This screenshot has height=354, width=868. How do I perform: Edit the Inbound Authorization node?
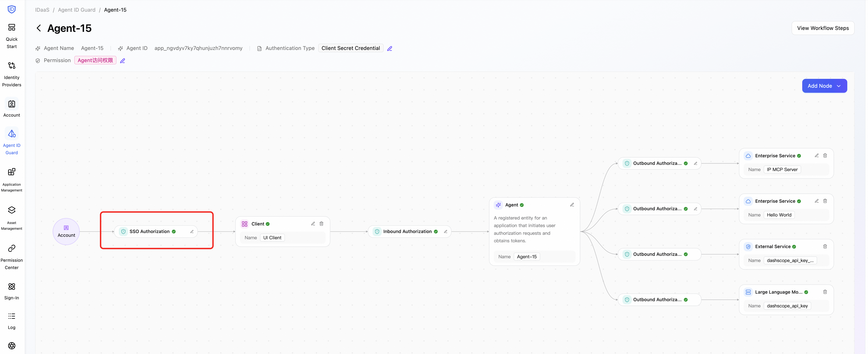click(445, 232)
